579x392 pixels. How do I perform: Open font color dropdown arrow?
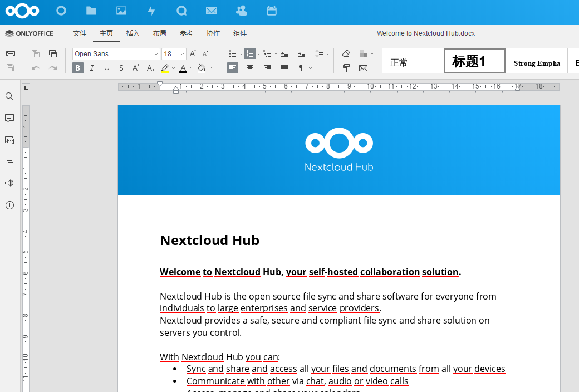(x=192, y=68)
